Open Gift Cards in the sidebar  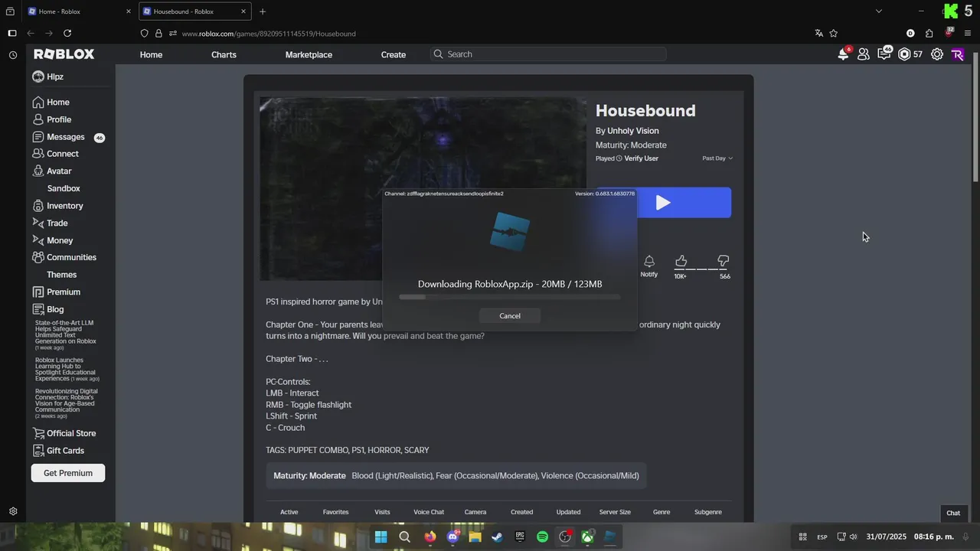click(65, 451)
